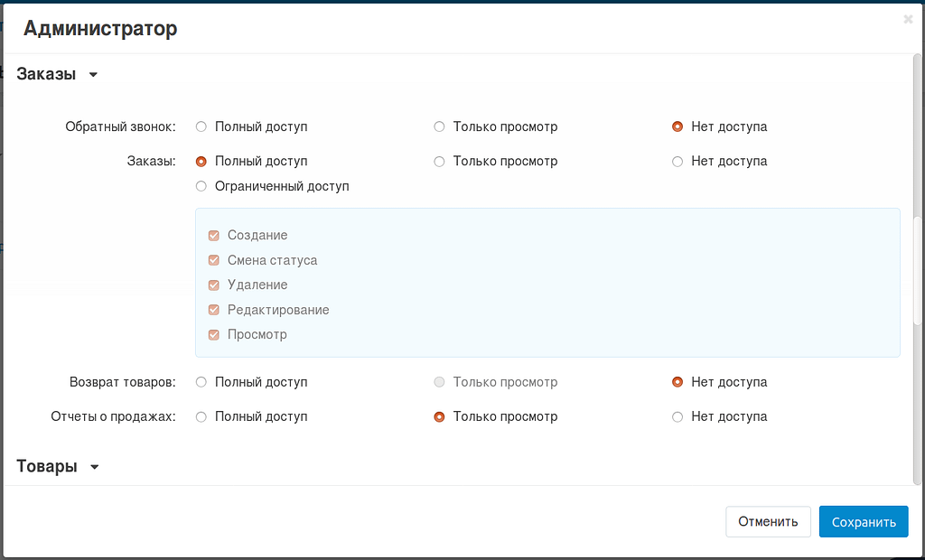
Task: Collapse the Заказы section arrow
Action: (x=93, y=75)
